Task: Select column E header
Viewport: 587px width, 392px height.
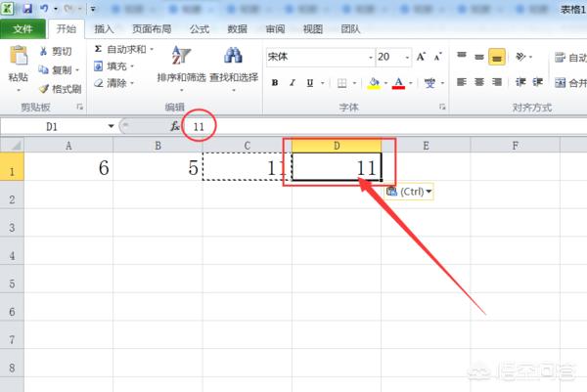Action: tap(426, 146)
